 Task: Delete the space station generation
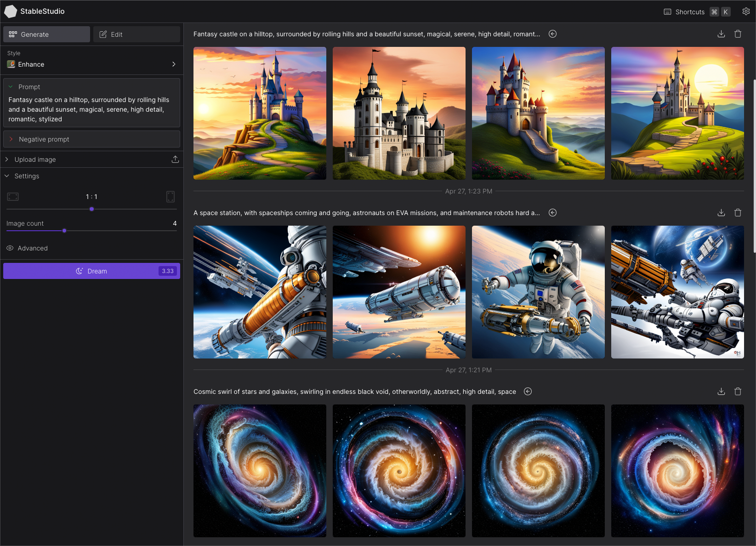point(738,212)
